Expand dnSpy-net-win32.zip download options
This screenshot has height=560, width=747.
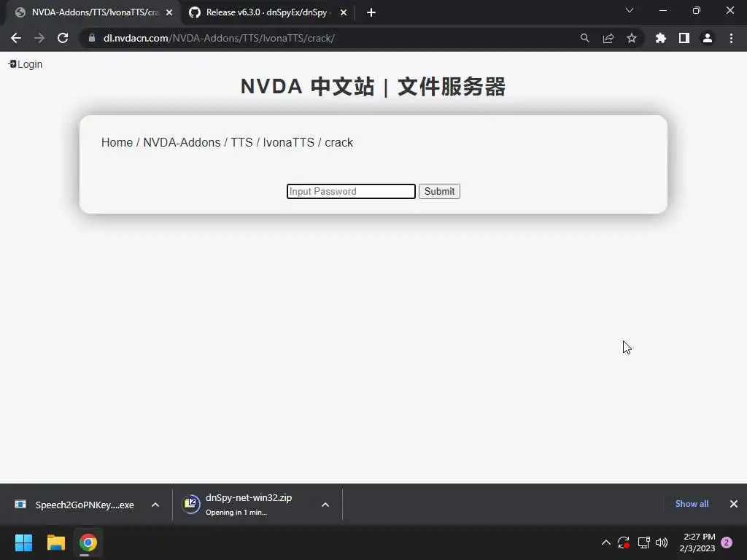point(325,505)
